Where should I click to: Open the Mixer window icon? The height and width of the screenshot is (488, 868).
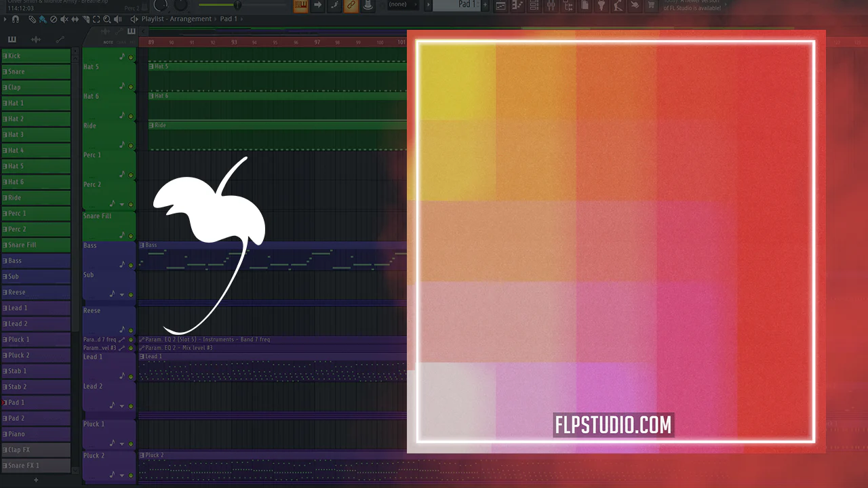(x=551, y=5)
